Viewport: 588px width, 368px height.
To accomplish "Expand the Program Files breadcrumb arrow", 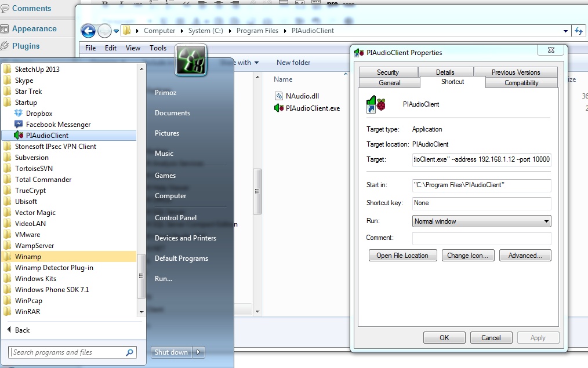I will (285, 31).
